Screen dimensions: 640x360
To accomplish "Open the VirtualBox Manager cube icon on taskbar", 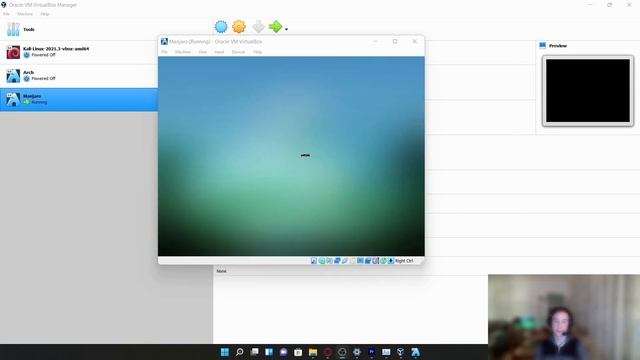I will (400, 352).
